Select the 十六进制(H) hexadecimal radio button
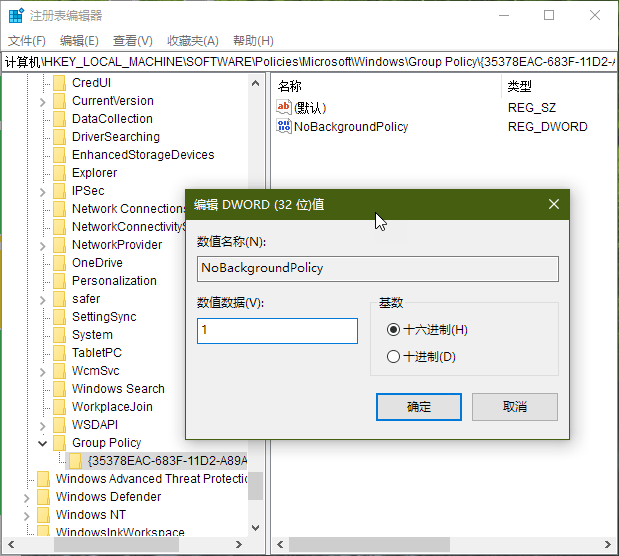The width and height of the screenshot is (619, 556). pyautogui.click(x=393, y=330)
